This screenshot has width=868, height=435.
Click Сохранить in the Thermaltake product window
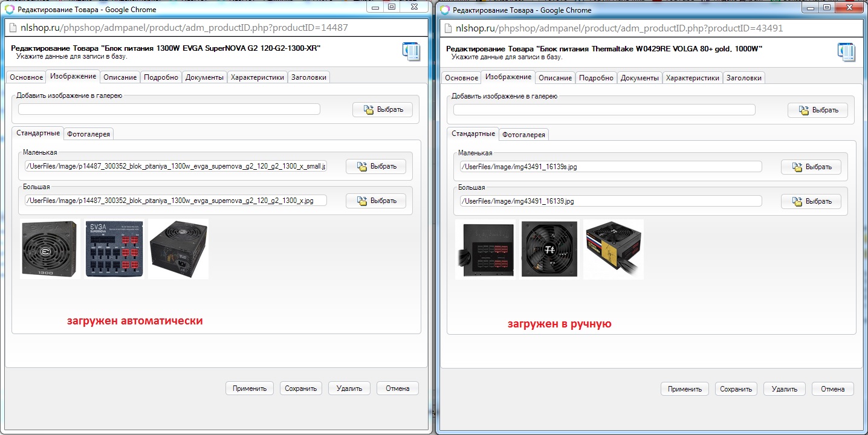pyautogui.click(x=736, y=389)
